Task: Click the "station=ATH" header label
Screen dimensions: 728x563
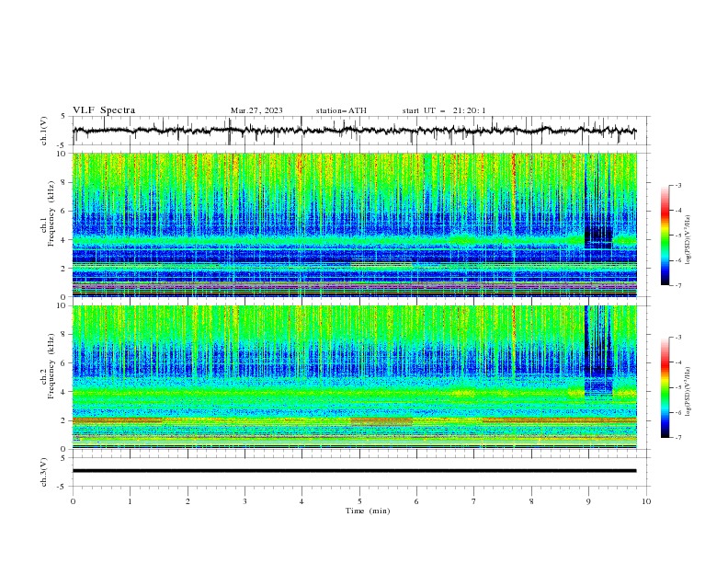Action: tap(341, 110)
